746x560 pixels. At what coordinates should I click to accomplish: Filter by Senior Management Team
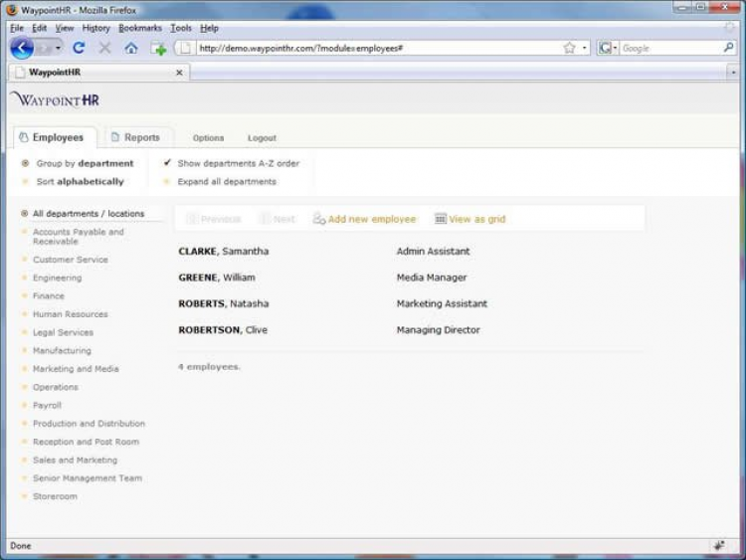click(x=88, y=478)
